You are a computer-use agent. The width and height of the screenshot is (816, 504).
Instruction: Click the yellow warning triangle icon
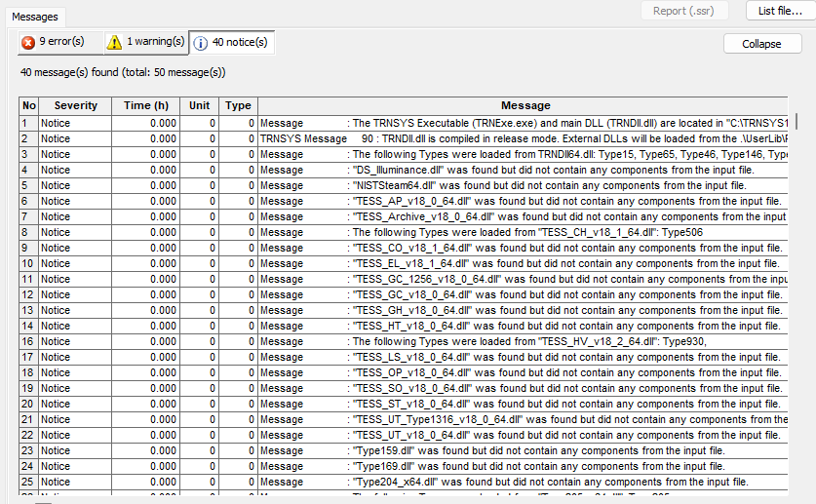114,42
